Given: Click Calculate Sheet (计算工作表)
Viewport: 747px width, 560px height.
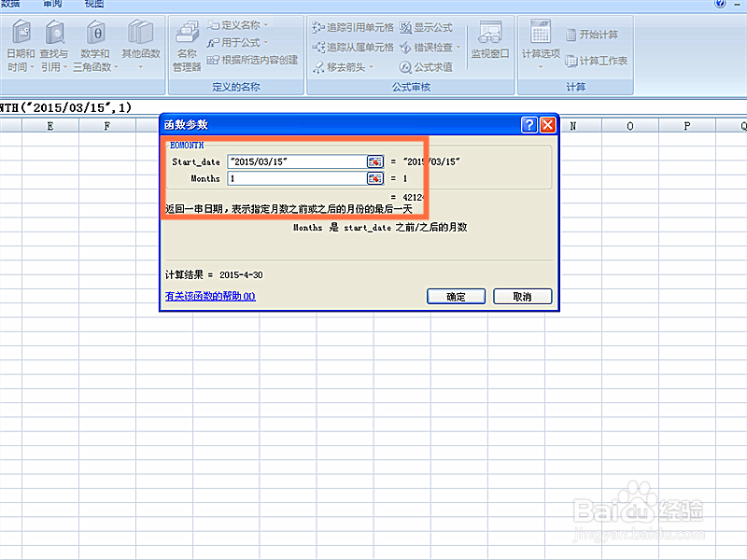Looking at the screenshot, I should pyautogui.click(x=596, y=61).
